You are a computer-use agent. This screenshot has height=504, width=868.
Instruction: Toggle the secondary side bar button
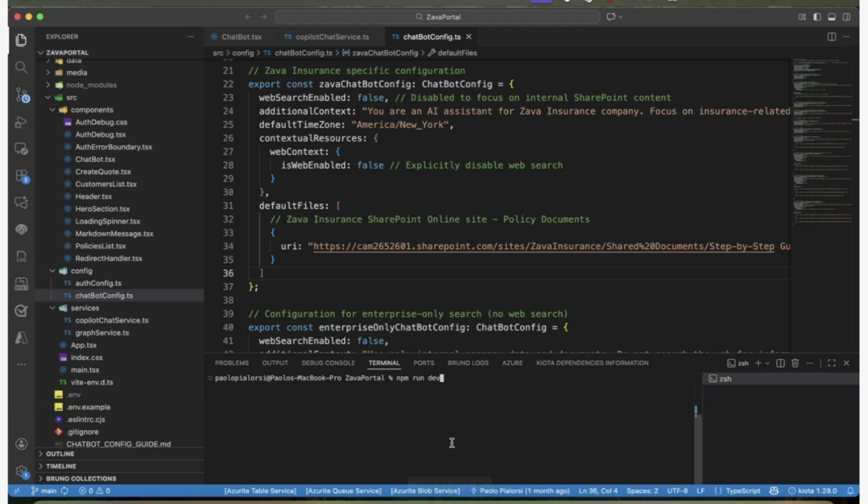tap(847, 17)
